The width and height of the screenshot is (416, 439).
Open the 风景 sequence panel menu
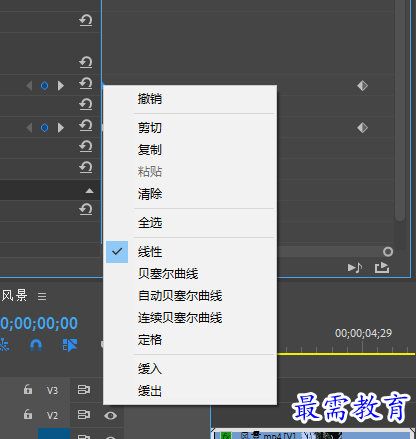coord(42,296)
